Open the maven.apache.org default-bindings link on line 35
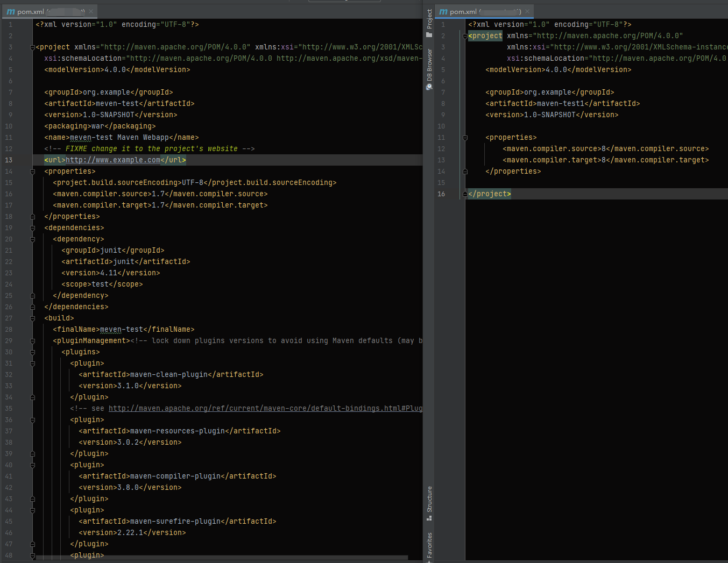Screen dimensions: 728x563 point(265,409)
